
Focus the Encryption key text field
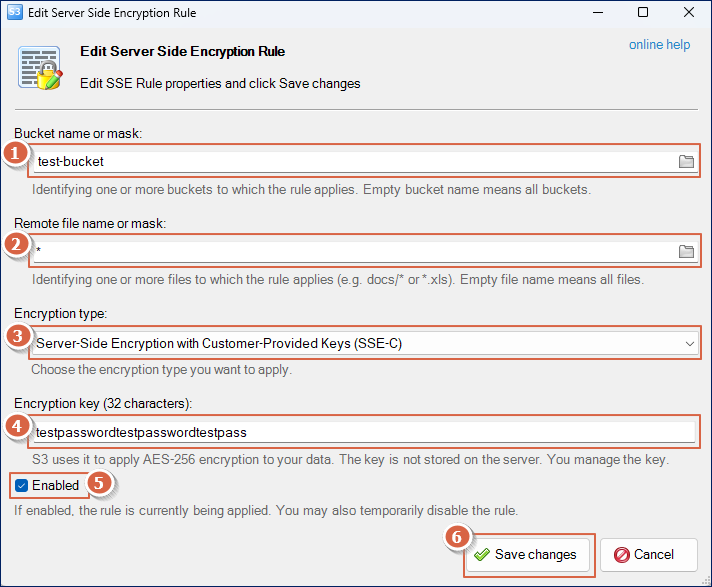click(x=365, y=432)
